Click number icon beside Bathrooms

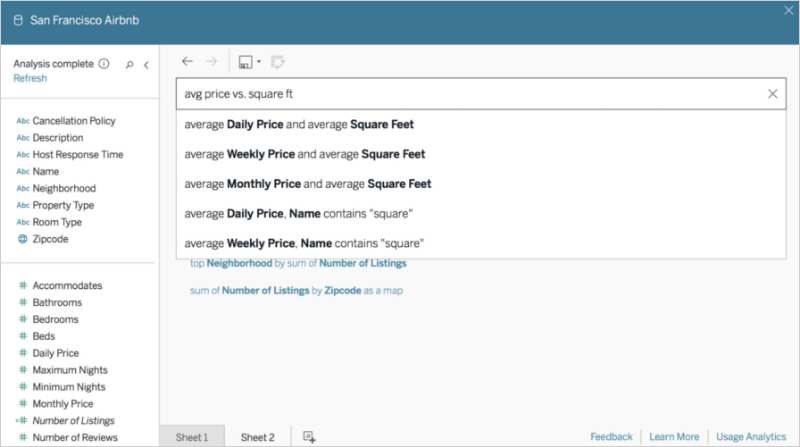tap(23, 302)
